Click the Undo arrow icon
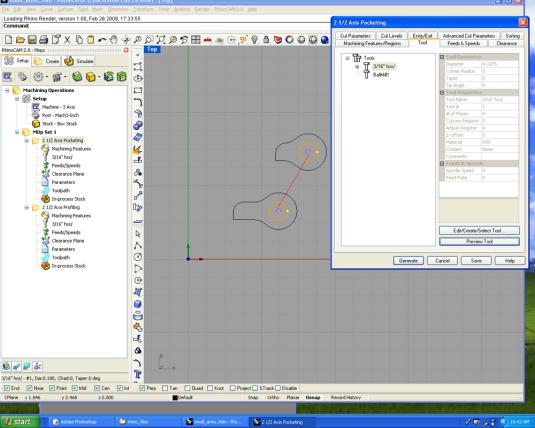Screen dimensions: 535x428 point(102,40)
